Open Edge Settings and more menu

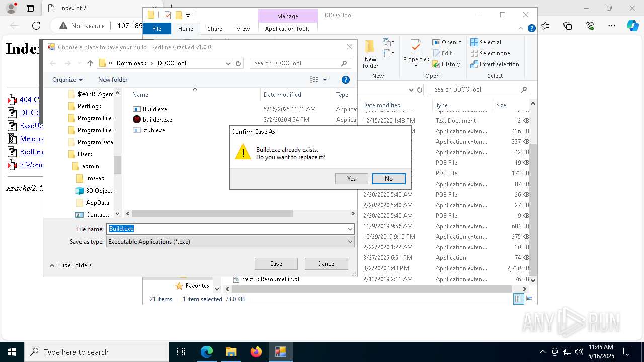point(611,26)
